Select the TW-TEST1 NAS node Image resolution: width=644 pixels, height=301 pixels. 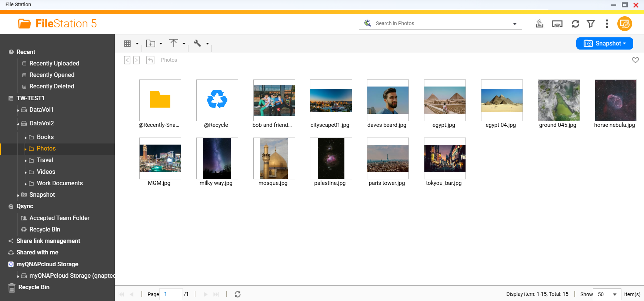point(30,98)
